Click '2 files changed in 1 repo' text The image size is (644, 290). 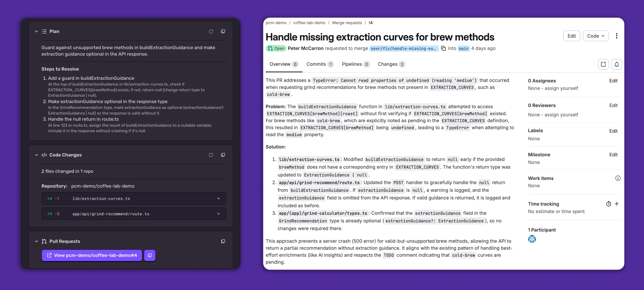67,171
